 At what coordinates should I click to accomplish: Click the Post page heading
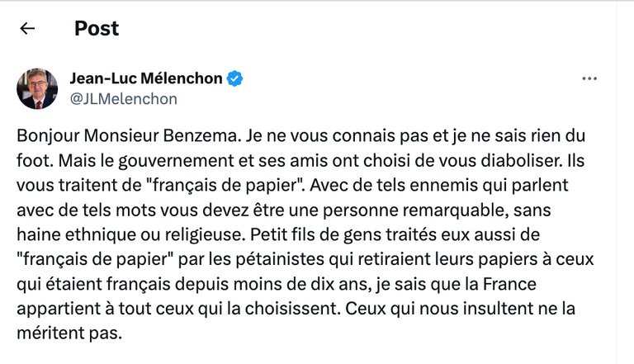(x=97, y=28)
